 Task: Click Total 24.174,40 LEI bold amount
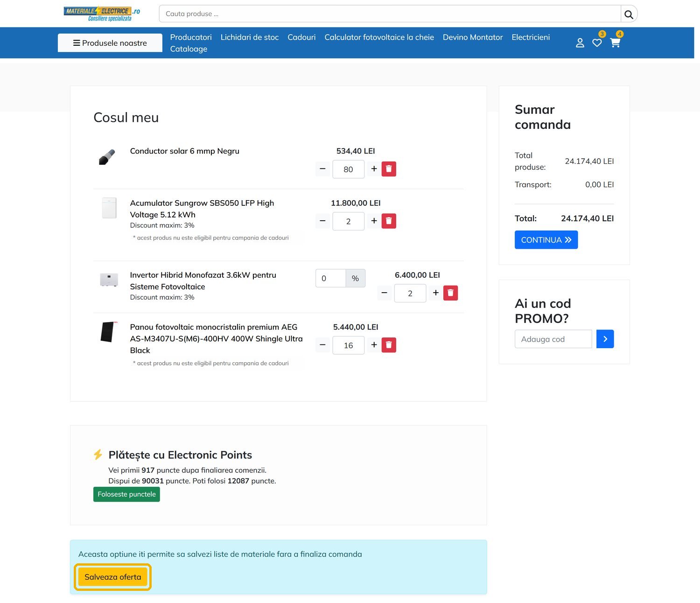pyautogui.click(x=587, y=218)
